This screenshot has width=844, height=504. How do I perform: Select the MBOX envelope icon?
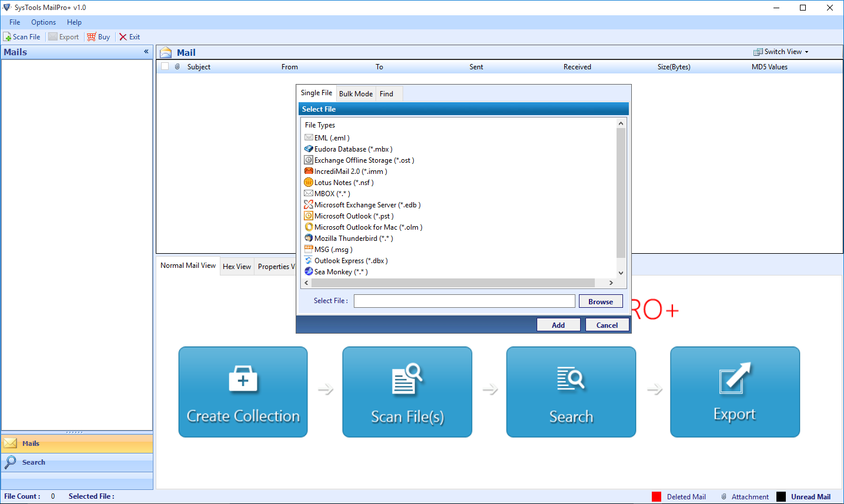[x=309, y=193]
